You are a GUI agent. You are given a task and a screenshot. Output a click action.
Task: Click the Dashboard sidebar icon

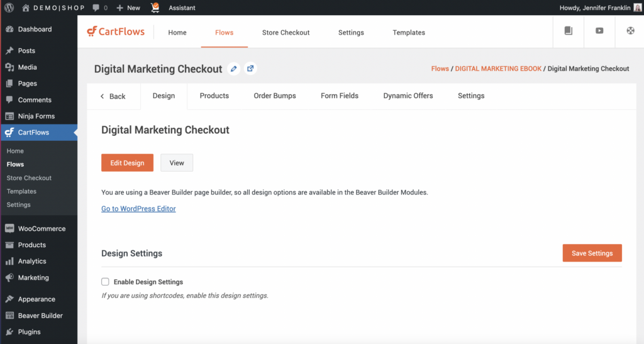coord(9,29)
